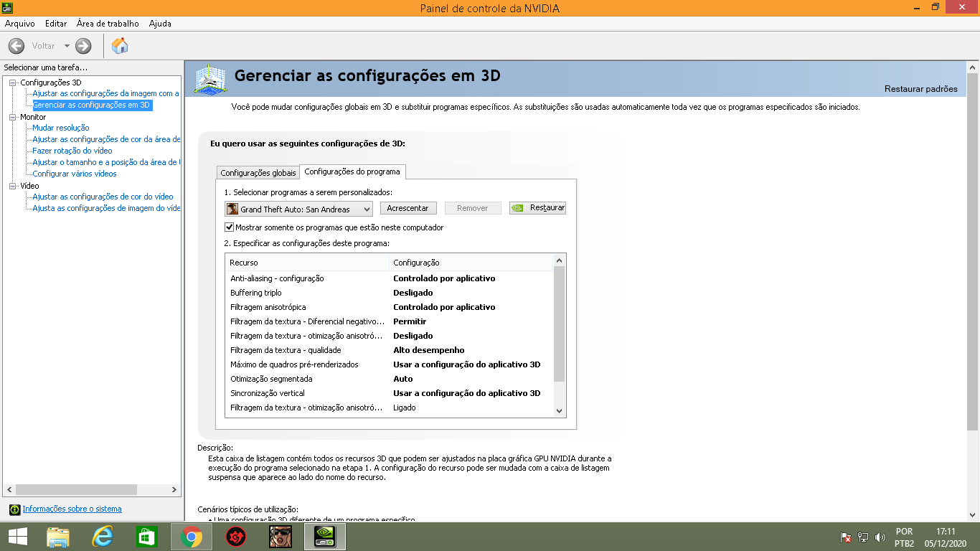Select Filtragem da textura - qualidade row
Screen dimensions: 980x551
(x=390, y=350)
